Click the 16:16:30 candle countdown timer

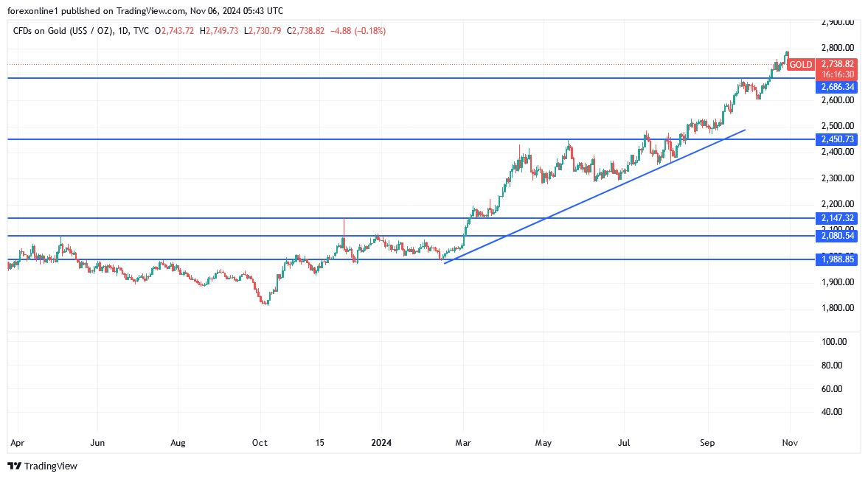coord(837,75)
